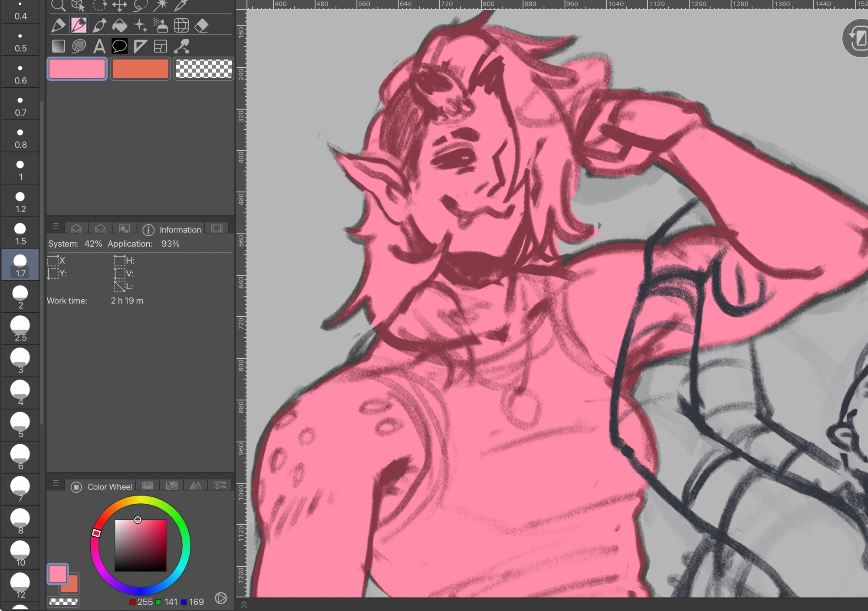This screenshot has width=868, height=611.
Task: Open the Color Wheel panel hamburger menu
Action: point(56,483)
